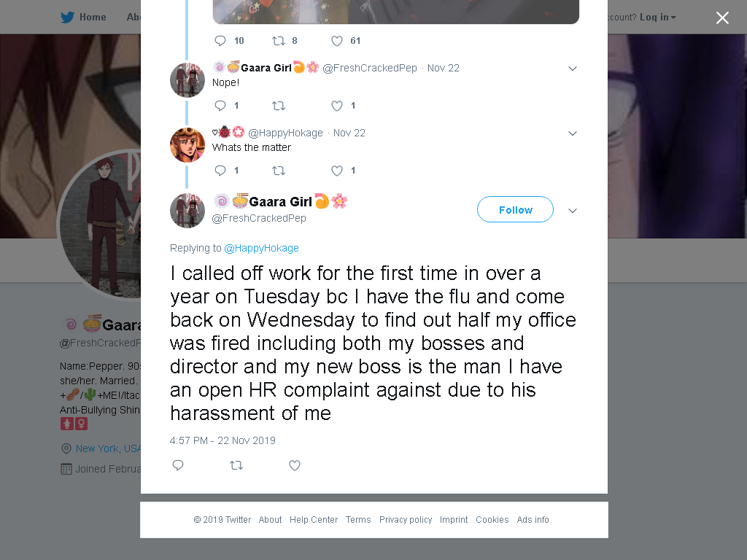Reply to the main flu tweet
Image resolution: width=747 pixels, height=560 pixels.
pyautogui.click(x=178, y=465)
